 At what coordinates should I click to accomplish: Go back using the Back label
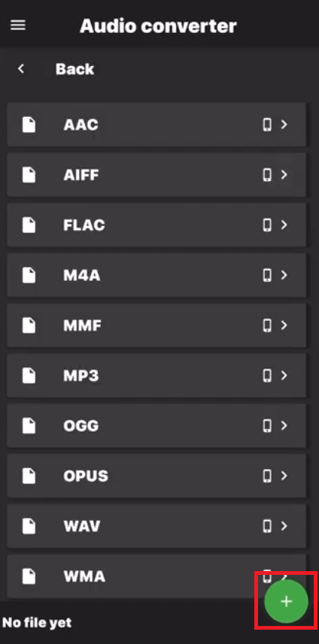pyautogui.click(x=74, y=69)
